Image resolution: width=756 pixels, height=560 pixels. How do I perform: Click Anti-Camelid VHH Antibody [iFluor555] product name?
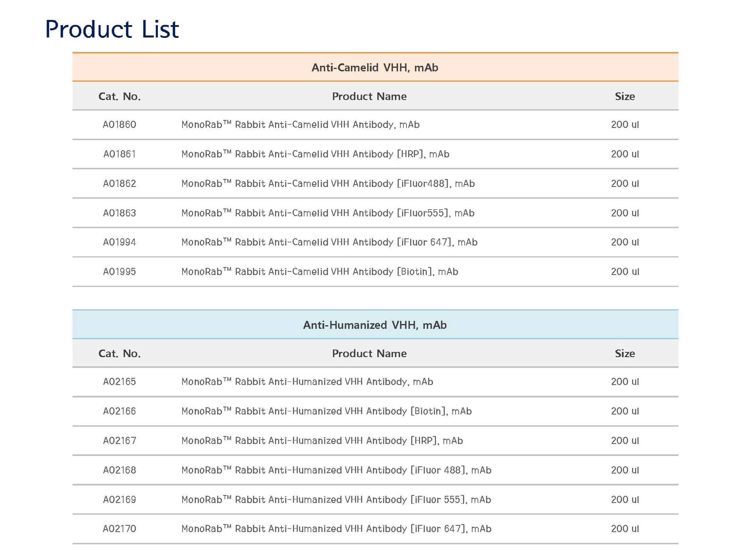click(328, 213)
